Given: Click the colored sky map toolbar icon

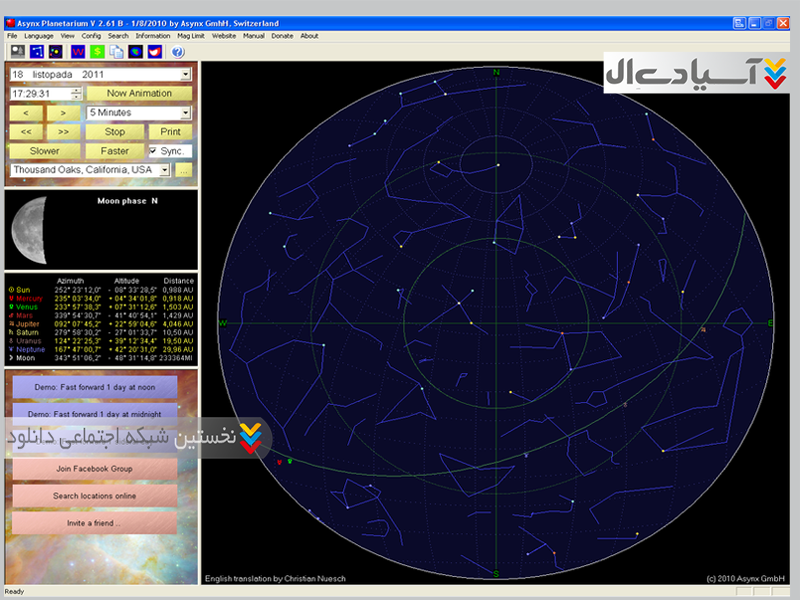Looking at the screenshot, I should point(135,51).
